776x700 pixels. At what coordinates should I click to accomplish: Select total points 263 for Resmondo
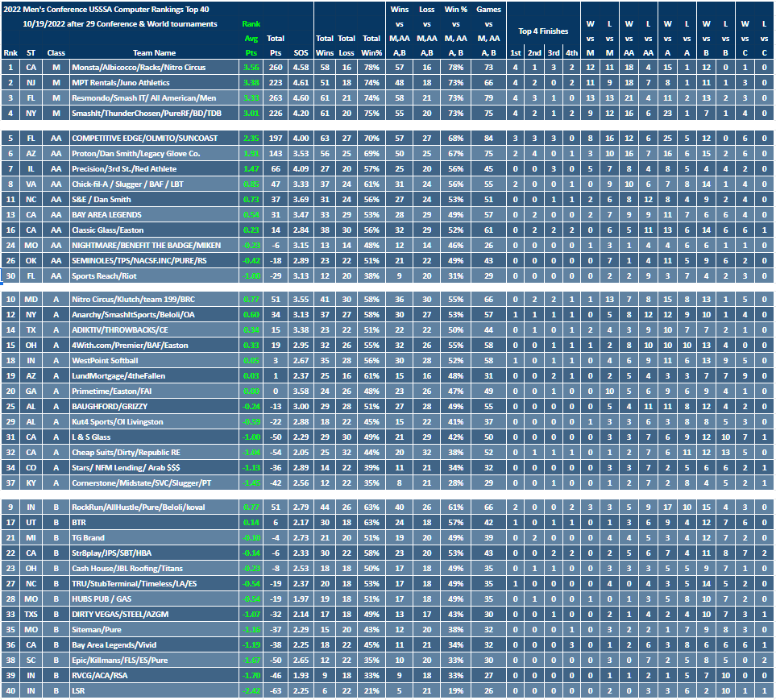point(276,98)
